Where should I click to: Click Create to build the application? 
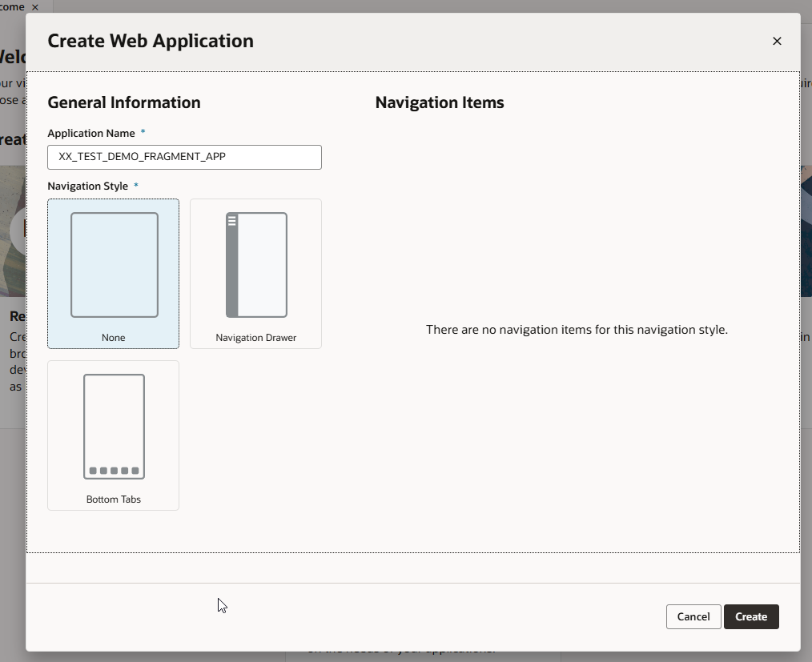coord(750,616)
